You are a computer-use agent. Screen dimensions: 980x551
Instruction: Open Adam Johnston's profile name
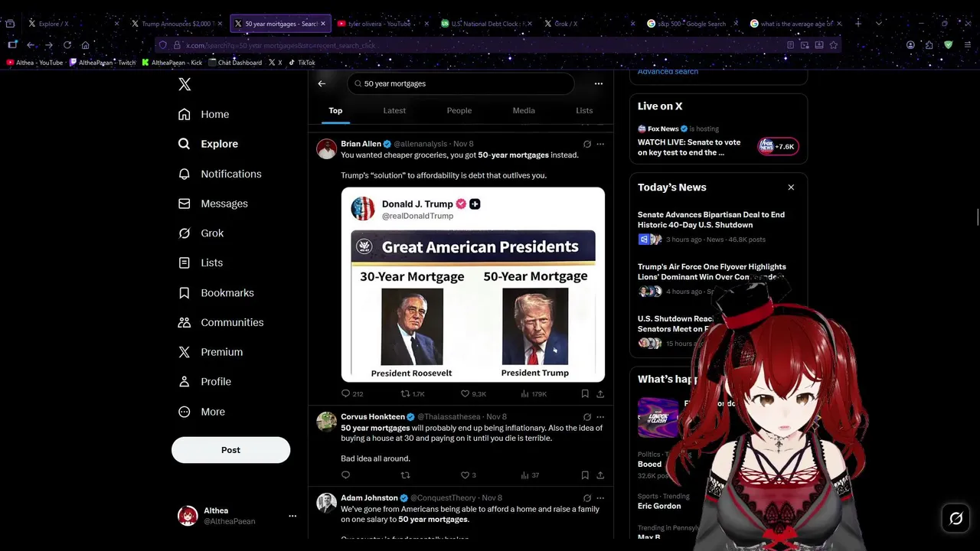click(x=369, y=498)
